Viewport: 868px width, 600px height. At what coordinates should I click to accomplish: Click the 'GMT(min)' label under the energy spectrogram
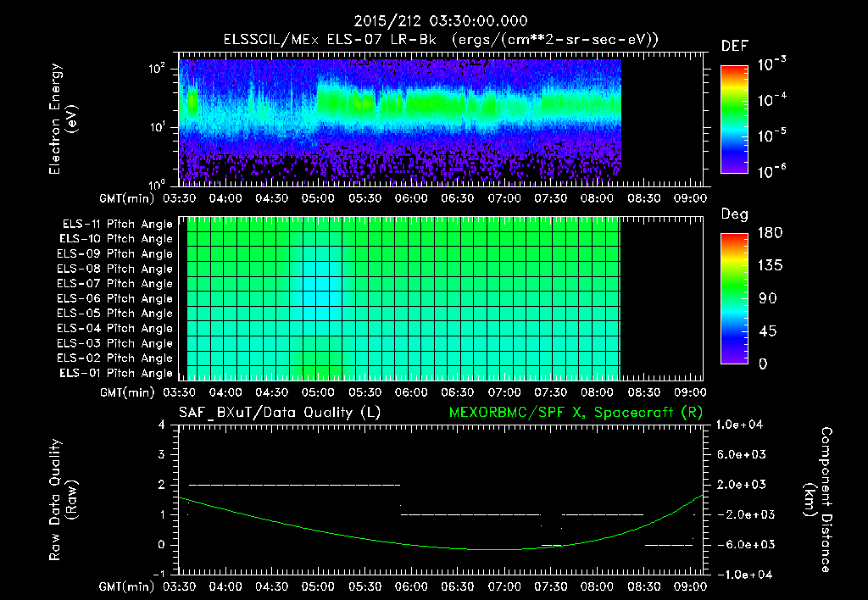[127, 198]
